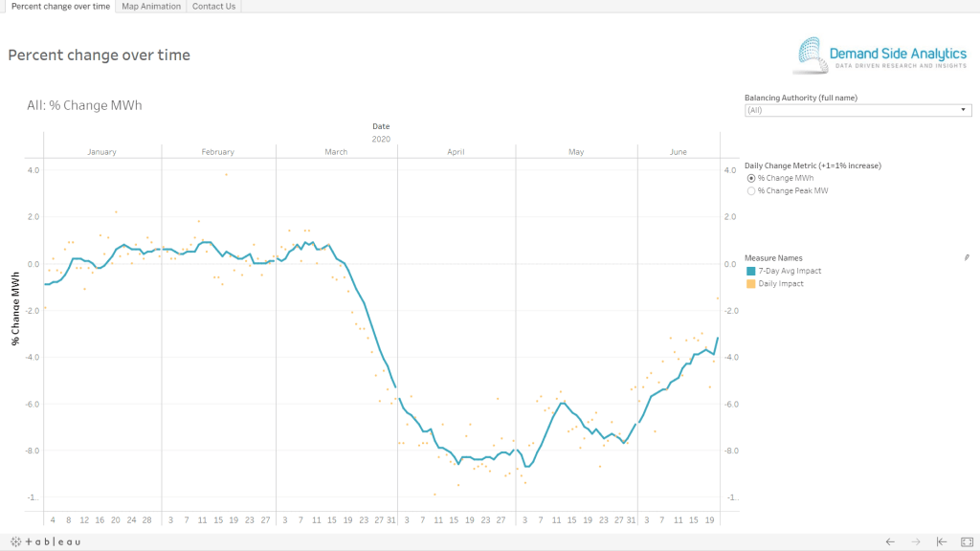The width and height of the screenshot is (980, 551).
Task: Select % Change Peak MW radio button
Action: tap(751, 191)
